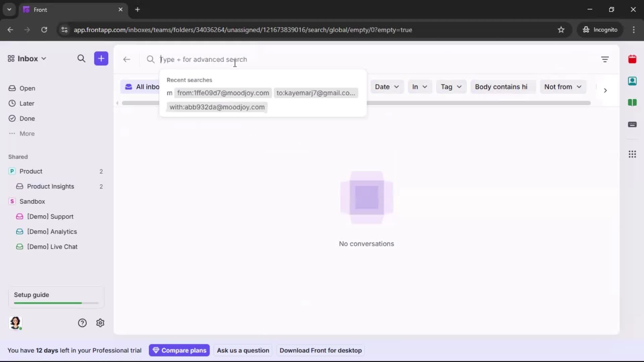Open the Tag filter dropdown
Image resolution: width=644 pixels, height=362 pixels.
[x=451, y=86]
